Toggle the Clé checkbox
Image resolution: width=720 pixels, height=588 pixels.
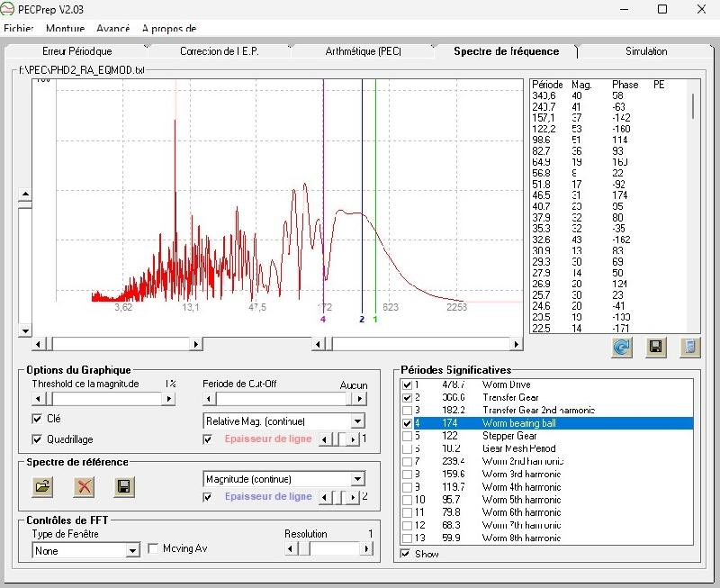(x=37, y=419)
